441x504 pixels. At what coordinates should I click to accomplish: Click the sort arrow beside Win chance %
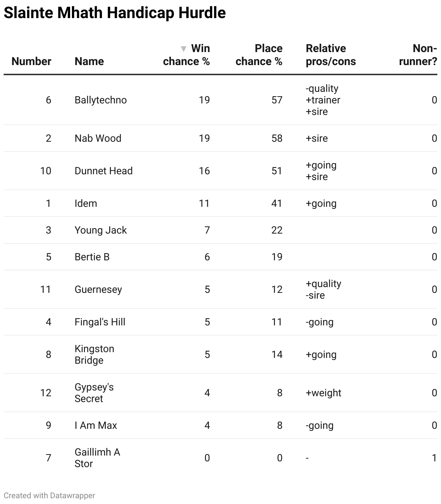pos(184,49)
